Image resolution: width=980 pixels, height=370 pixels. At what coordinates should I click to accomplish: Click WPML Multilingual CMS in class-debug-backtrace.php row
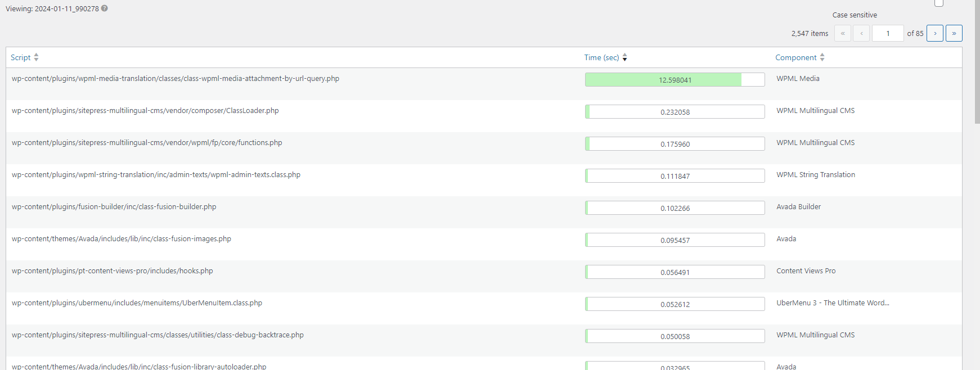[x=815, y=335]
